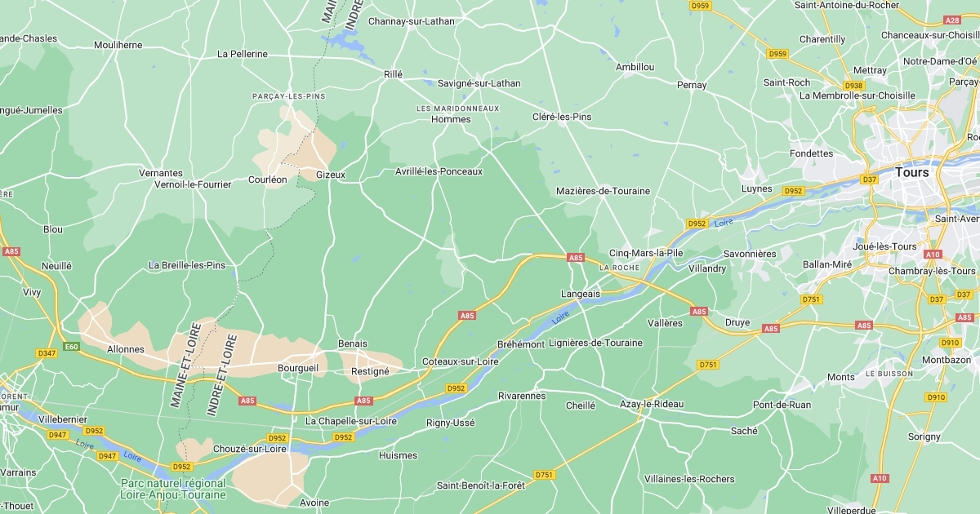Click the D37 road shield west of Tours

click(869, 179)
